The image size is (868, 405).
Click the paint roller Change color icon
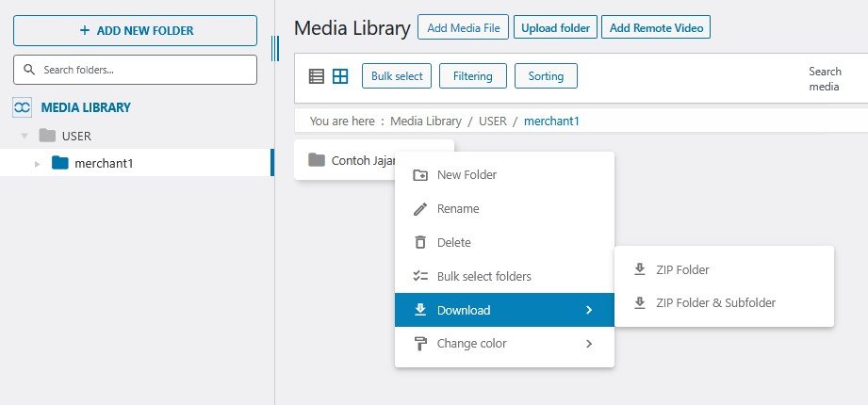click(420, 344)
